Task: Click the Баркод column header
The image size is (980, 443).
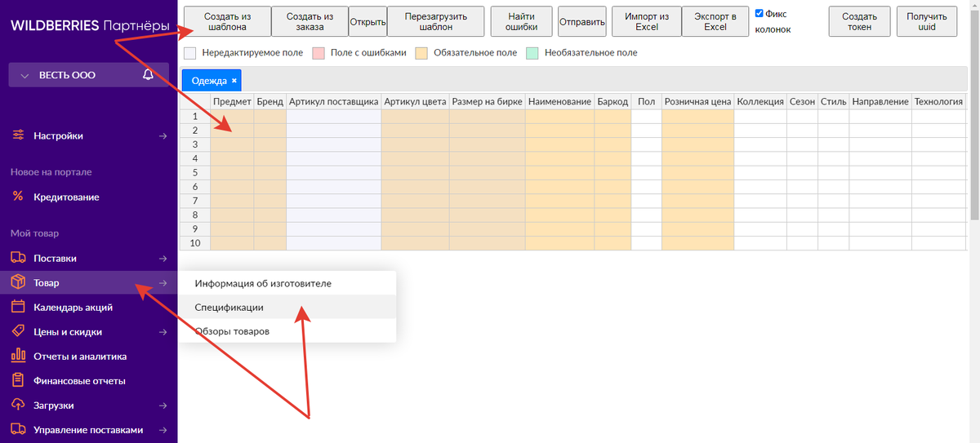Action: tap(612, 102)
